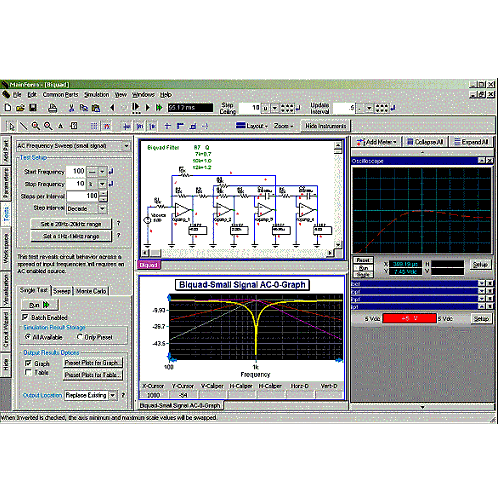Screen dimensions: 500x500
Task: Click the align top-left corner icon
Action: 180,126
